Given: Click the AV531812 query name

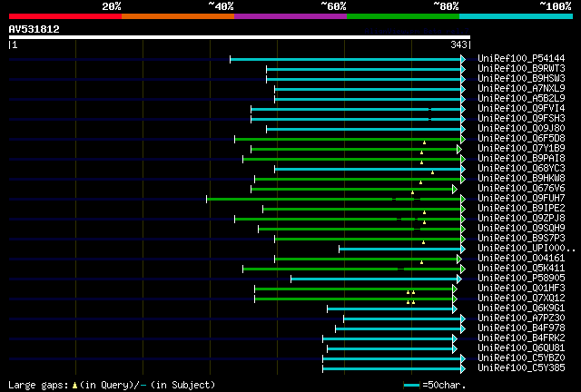Looking at the screenshot, I should 34,29.
